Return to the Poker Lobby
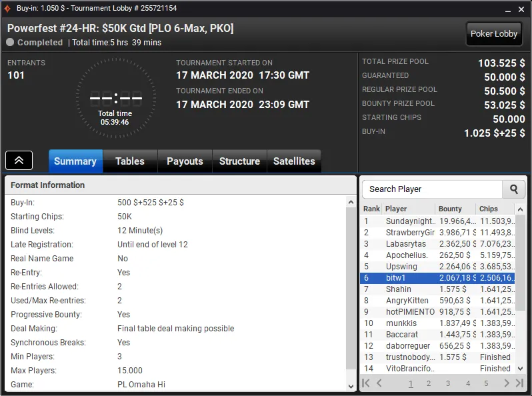Screen dimensions: 532x396 pos(493,34)
